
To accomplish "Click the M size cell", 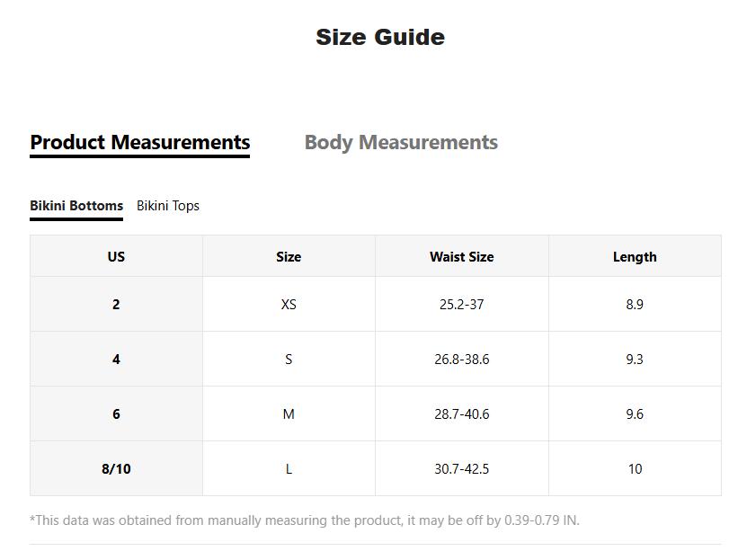I will (289, 414).
